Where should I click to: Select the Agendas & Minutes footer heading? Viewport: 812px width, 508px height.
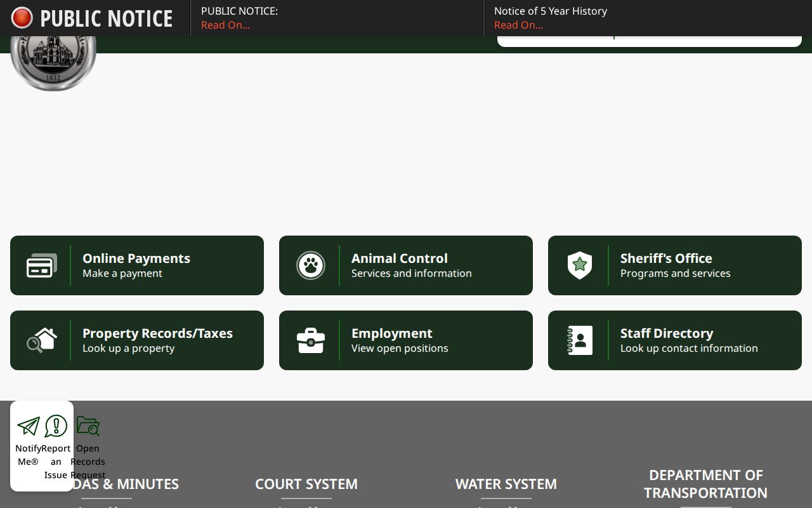[126, 484]
